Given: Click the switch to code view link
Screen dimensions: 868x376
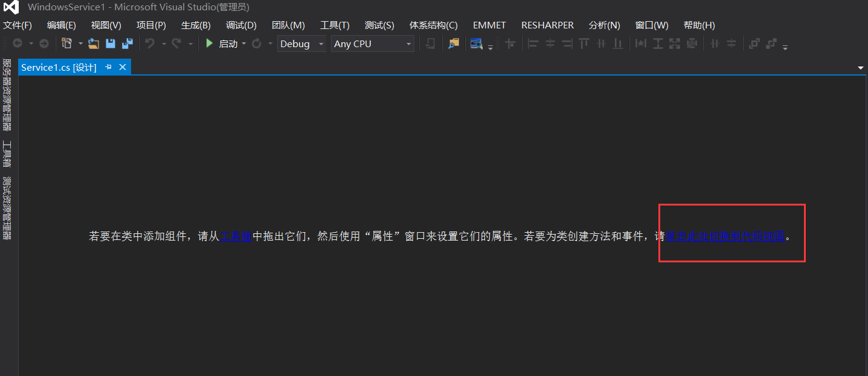Looking at the screenshot, I should [x=725, y=236].
